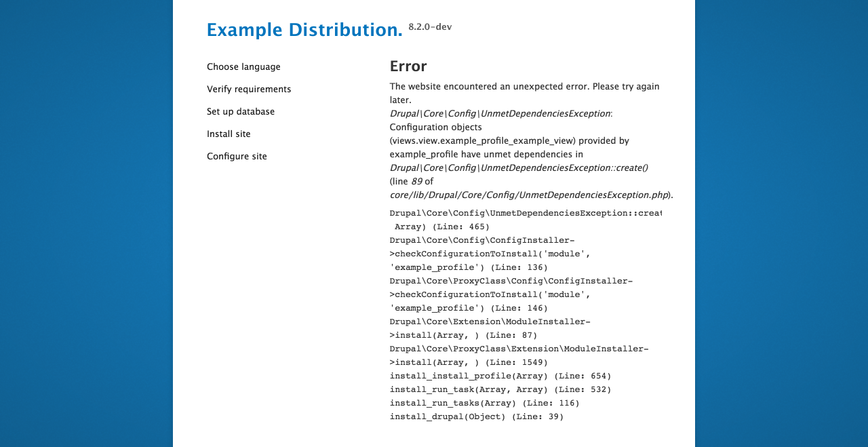Image resolution: width=868 pixels, height=447 pixels.
Task: Click the install_install_profile(Array) trace line
Action: pos(500,376)
